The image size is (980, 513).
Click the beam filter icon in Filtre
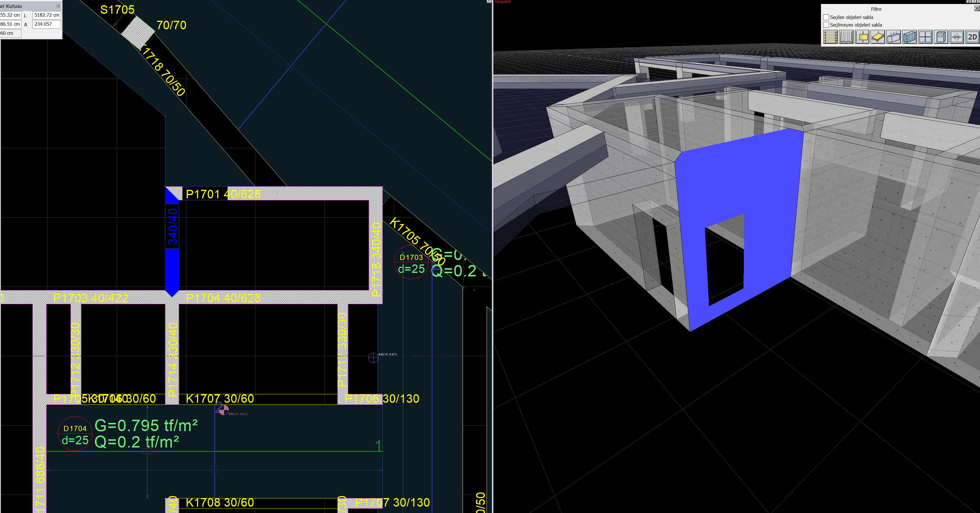pos(894,37)
